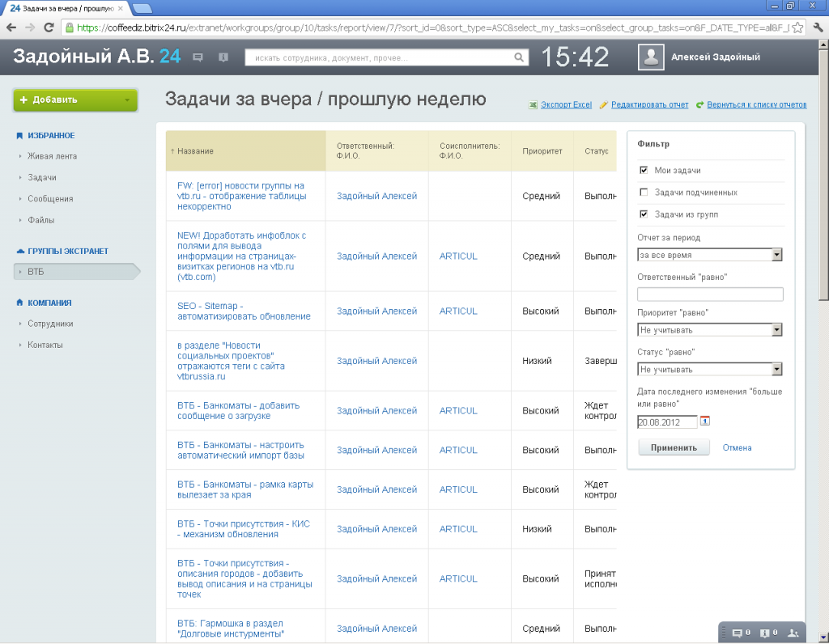Open task 'NEW! Доработать инфоблок'
The image size is (829, 644).
pos(241,256)
